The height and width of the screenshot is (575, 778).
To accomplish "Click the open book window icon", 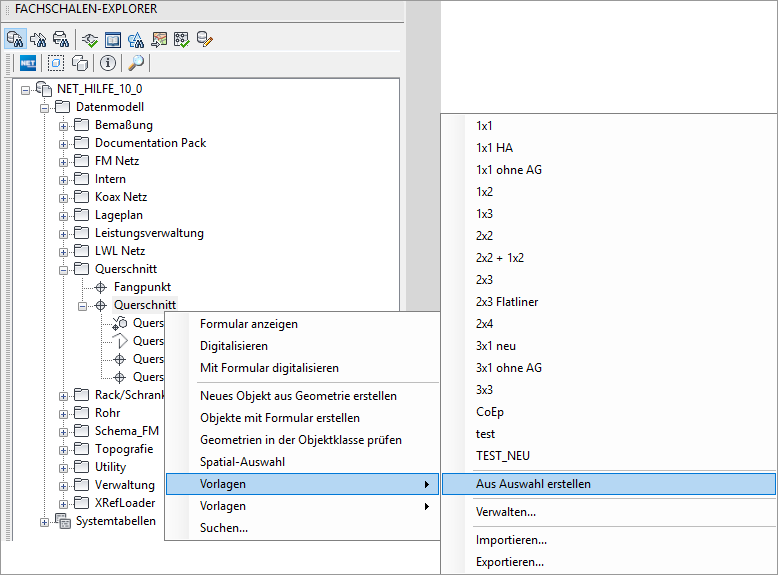I will tap(113, 40).
